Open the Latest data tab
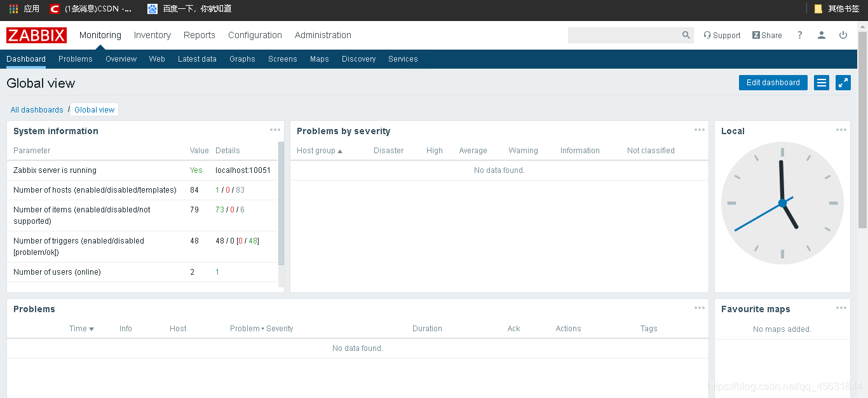 [197, 59]
